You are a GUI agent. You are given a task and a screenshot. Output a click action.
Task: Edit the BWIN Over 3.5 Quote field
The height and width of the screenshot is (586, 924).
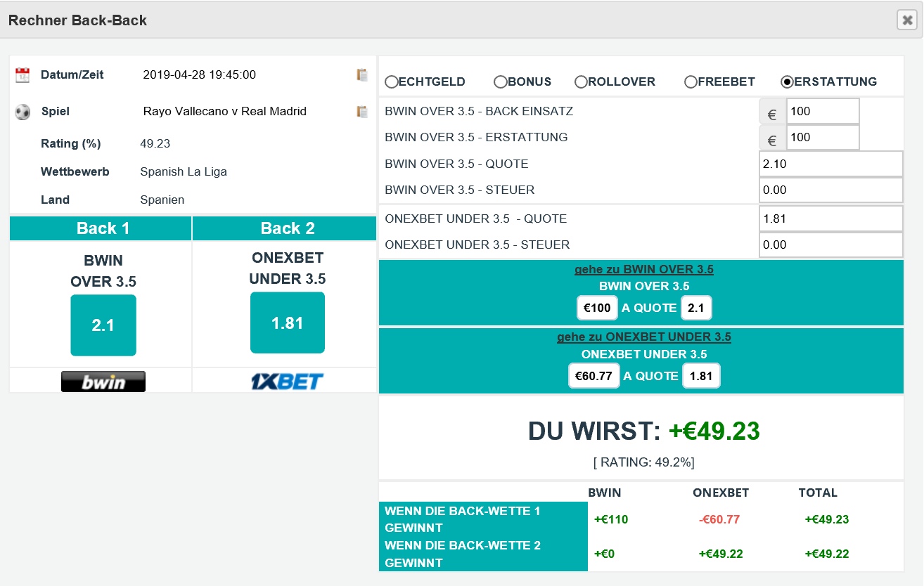coord(831,164)
